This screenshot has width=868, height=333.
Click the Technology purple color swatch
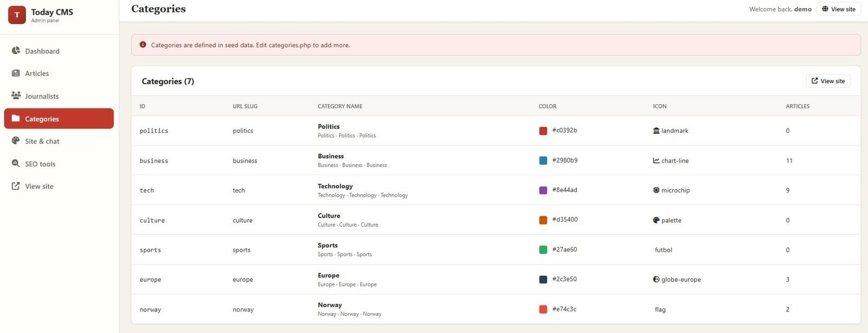click(543, 190)
